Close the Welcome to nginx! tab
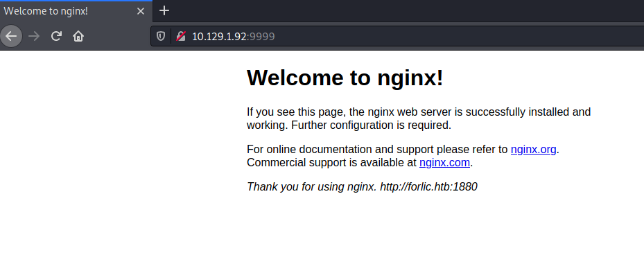The width and height of the screenshot is (644, 273). (x=141, y=11)
